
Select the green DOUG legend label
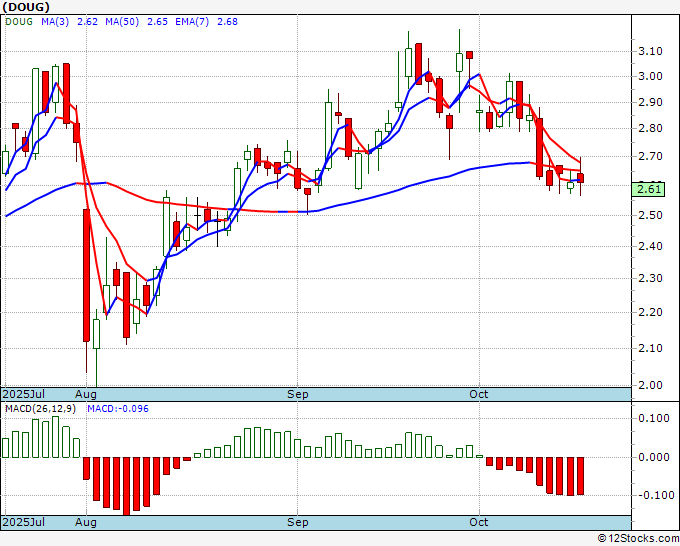click(x=19, y=22)
